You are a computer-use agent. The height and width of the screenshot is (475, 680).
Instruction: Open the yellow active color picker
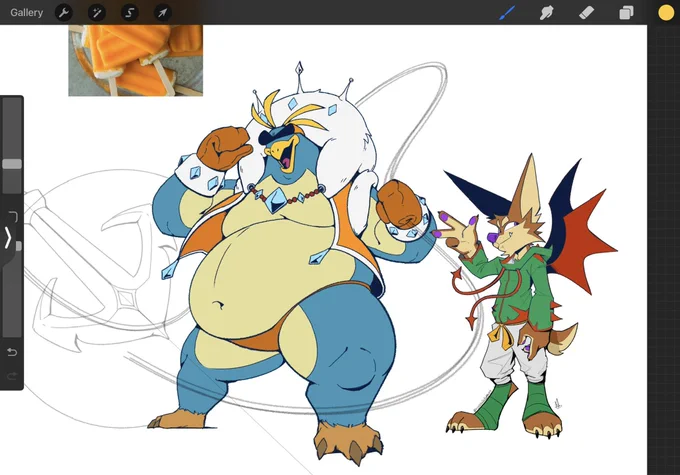(666, 13)
